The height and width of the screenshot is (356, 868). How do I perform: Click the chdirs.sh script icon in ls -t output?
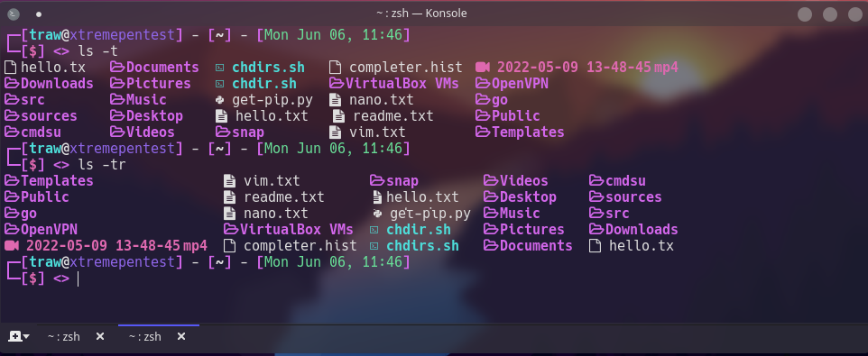pyautogui.click(x=220, y=68)
